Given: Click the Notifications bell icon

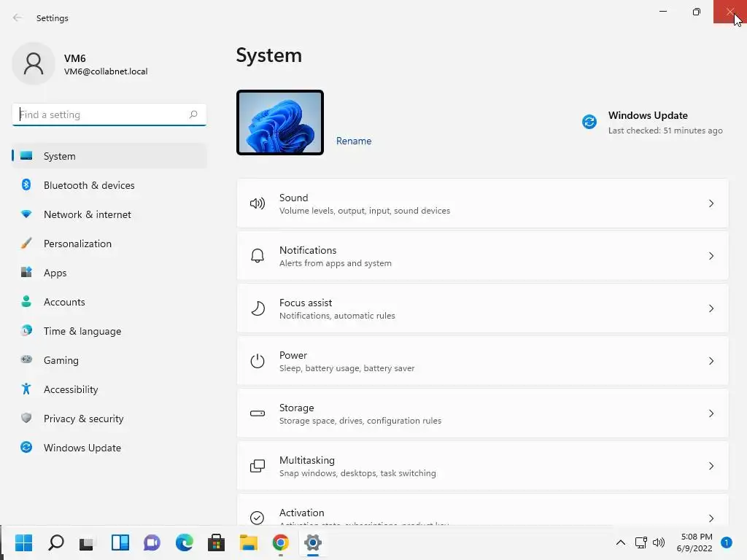Looking at the screenshot, I should pyautogui.click(x=258, y=256).
